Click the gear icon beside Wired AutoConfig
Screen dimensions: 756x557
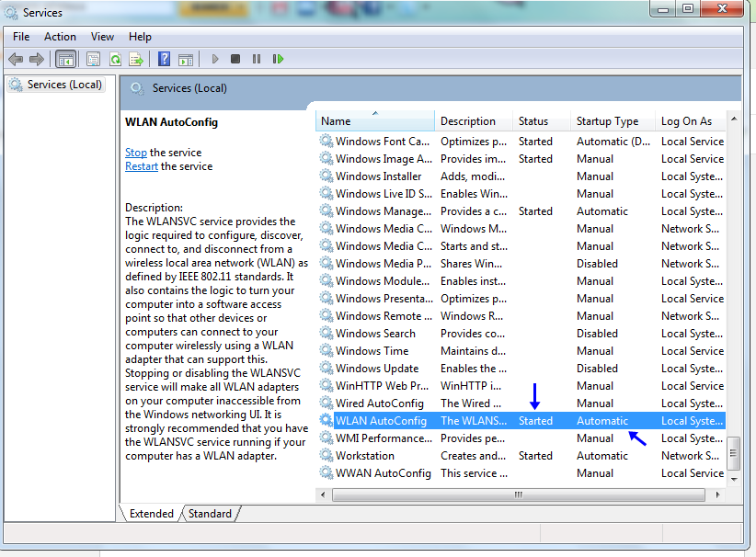coord(326,403)
